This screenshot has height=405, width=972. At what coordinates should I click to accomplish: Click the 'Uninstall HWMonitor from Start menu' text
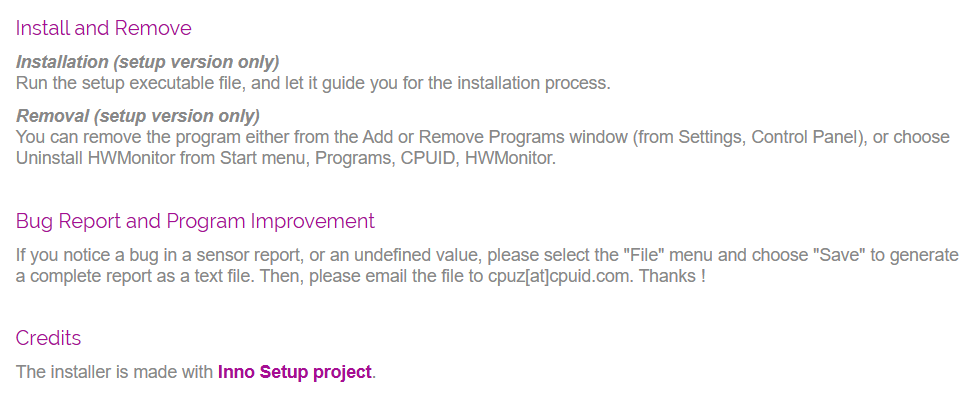pyautogui.click(x=162, y=158)
